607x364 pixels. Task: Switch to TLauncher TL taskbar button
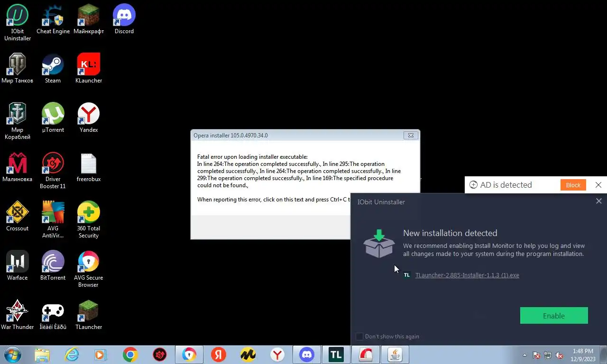pyautogui.click(x=336, y=355)
